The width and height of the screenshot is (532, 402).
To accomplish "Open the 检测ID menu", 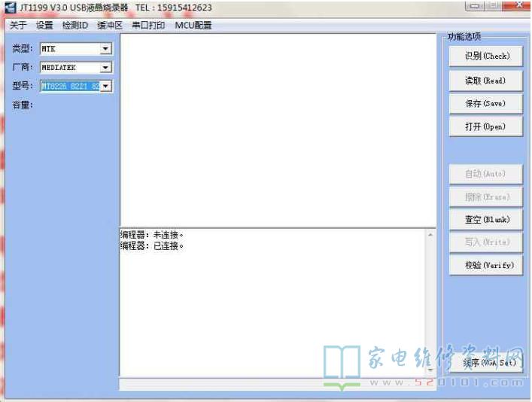I will pos(75,25).
